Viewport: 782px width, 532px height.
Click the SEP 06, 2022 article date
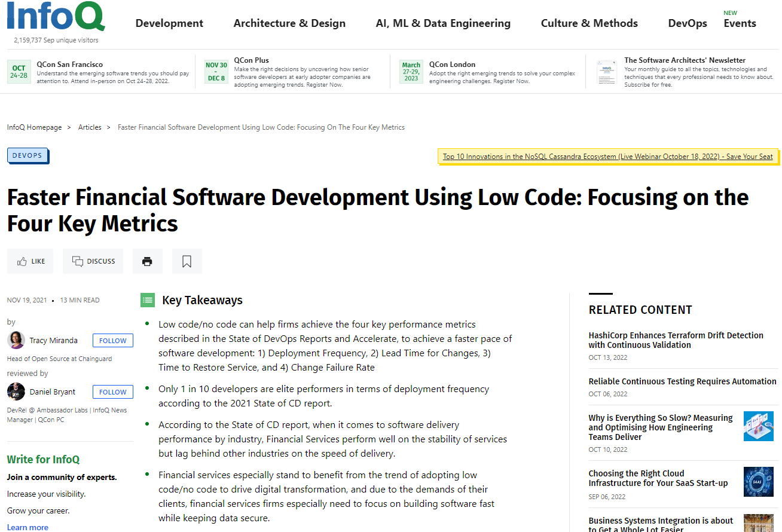coord(607,497)
